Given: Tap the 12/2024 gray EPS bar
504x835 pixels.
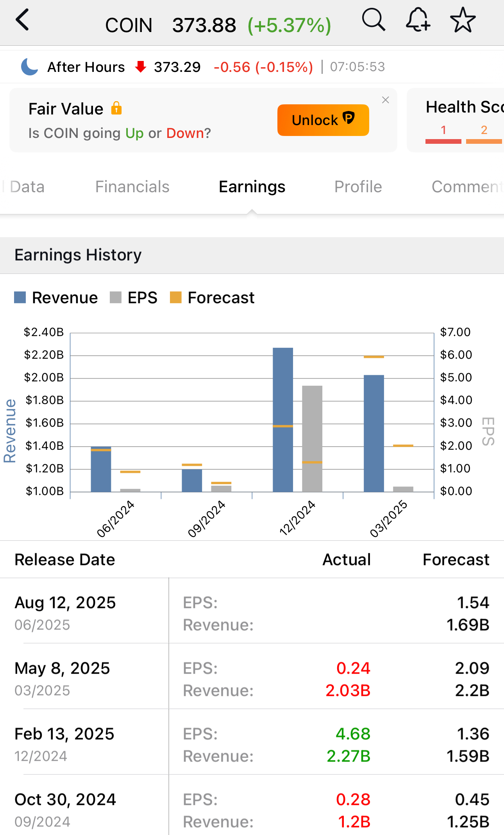Looking at the screenshot, I should [312, 439].
